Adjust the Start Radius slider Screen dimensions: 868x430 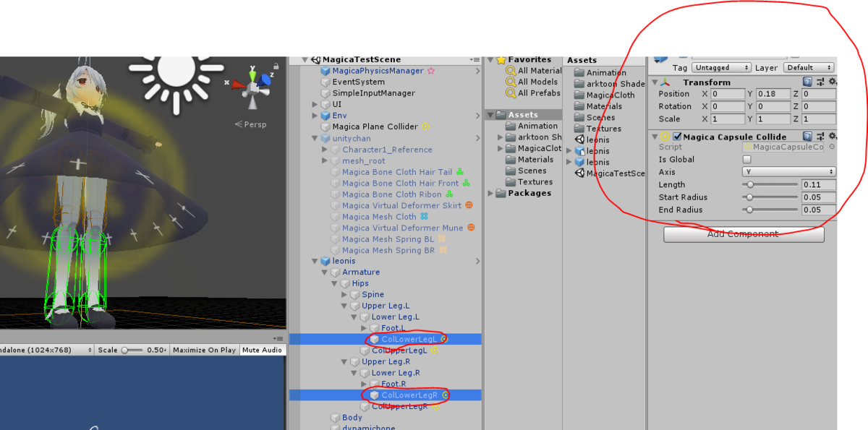pyautogui.click(x=770, y=197)
